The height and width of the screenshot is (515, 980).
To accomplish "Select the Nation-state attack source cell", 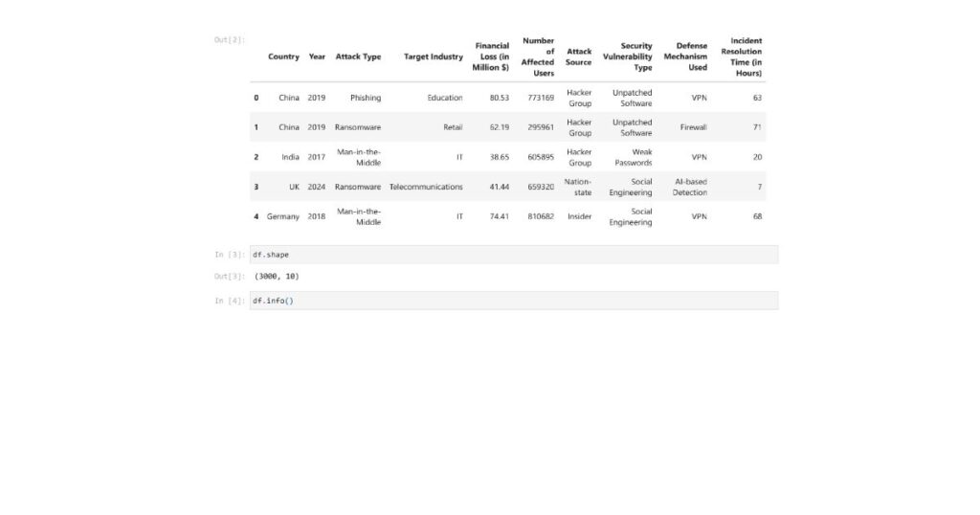I will 578,187.
